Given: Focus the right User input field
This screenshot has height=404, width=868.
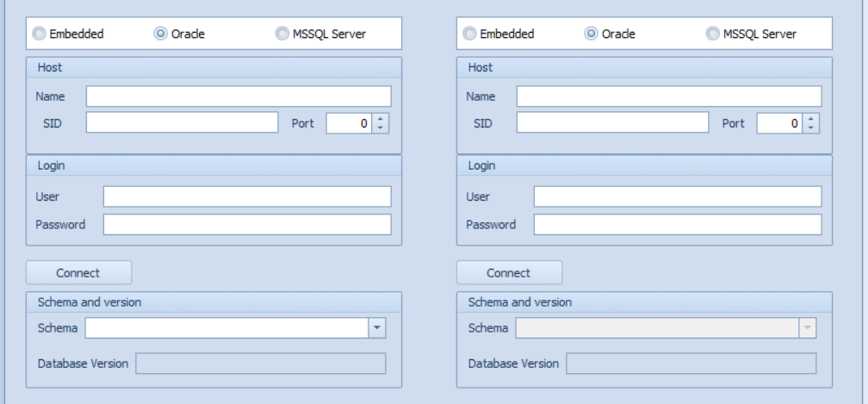Looking at the screenshot, I should (x=678, y=196).
